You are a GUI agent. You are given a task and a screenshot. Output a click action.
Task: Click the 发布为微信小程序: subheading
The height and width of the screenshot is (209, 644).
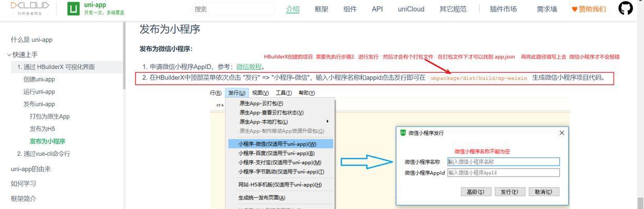(166, 49)
